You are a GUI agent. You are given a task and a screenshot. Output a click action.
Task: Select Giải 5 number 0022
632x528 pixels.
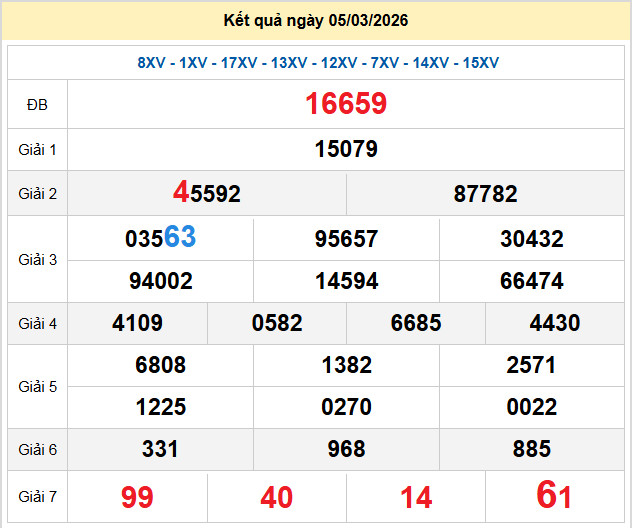coord(531,408)
